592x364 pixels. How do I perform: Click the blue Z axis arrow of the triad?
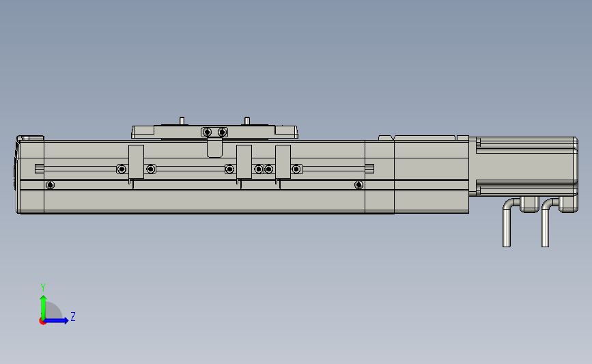tap(56, 320)
